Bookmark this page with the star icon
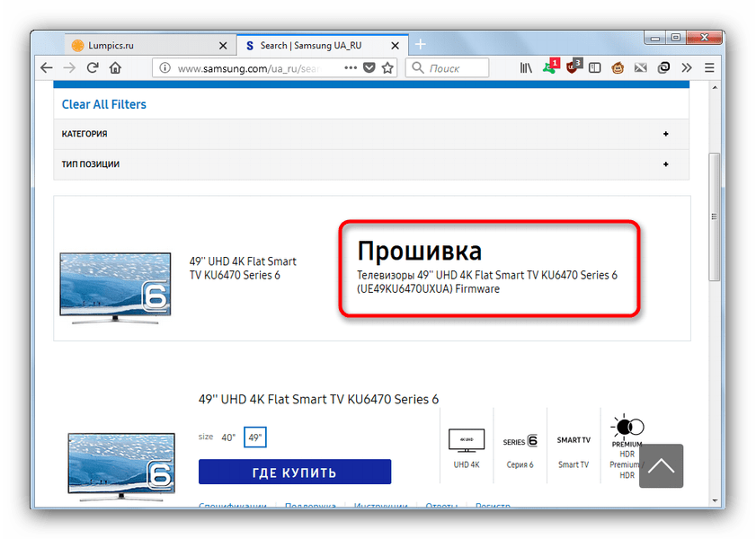Image resolution: width=756 pixels, height=539 pixels. point(387,67)
